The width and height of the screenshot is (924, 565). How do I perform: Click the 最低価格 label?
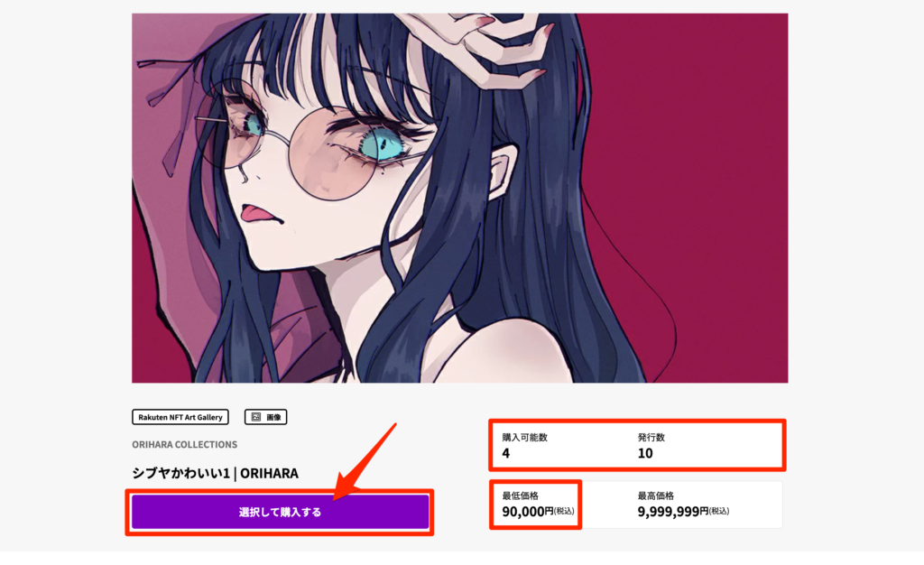click(x=521, y=496)
